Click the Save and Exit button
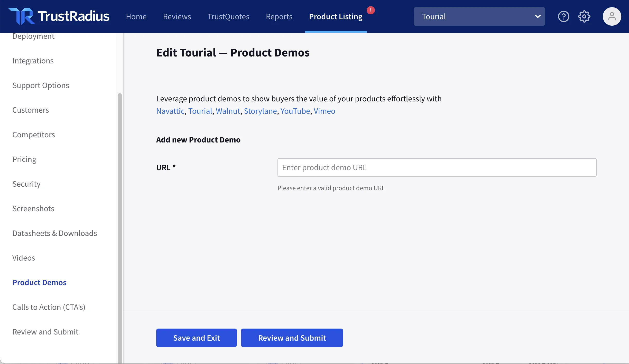The height and width of the screenshot is (364, 629). [196, 338]
